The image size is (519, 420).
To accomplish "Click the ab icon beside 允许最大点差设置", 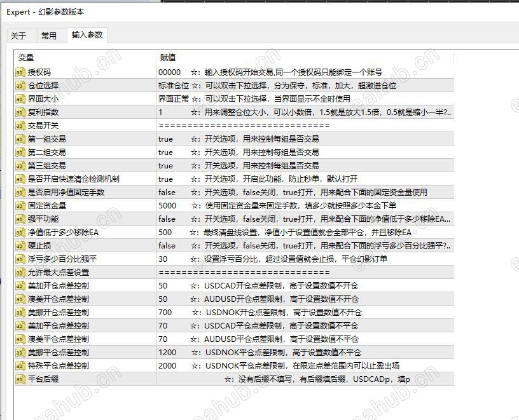I will (20, 272).
